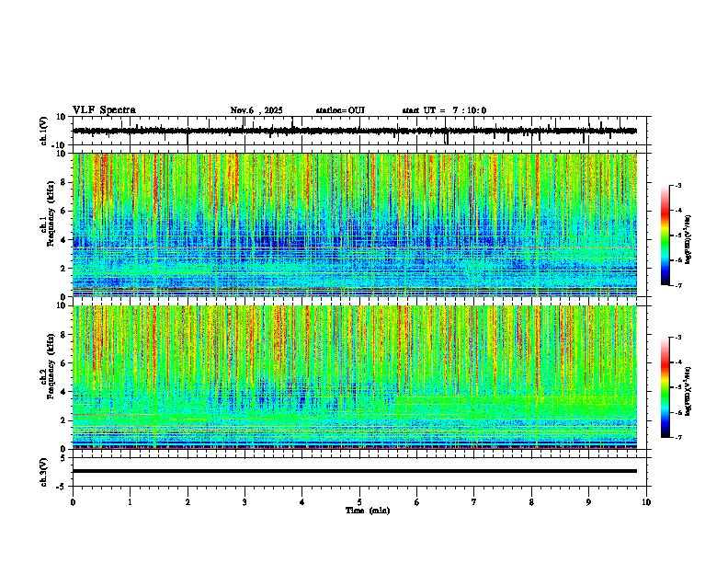
Task: Click the ch.1 PSD color scale bar
Action: (665, 236)
